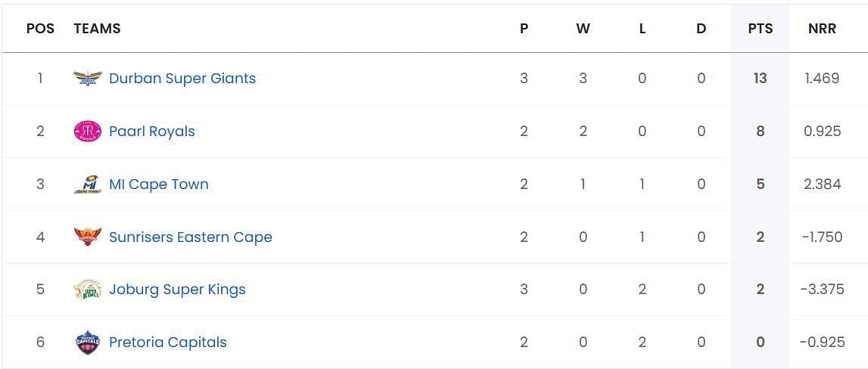Click Durban Super Giants' 13 points cell
Image resolution: width=868 pixels, height=369 pixels.
pyautogui.click(x=760, y=79)
